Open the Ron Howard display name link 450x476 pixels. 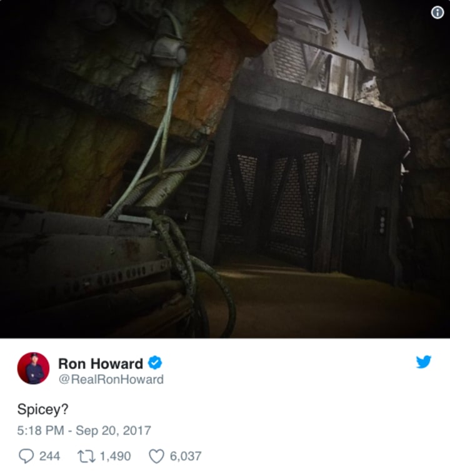coord(101,363)
